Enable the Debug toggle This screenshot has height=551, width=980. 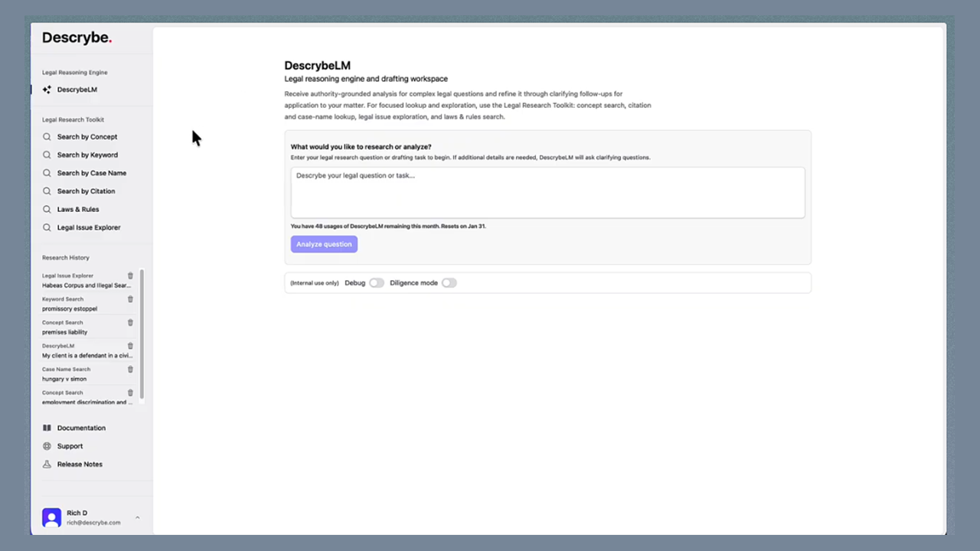pos(376,283)
